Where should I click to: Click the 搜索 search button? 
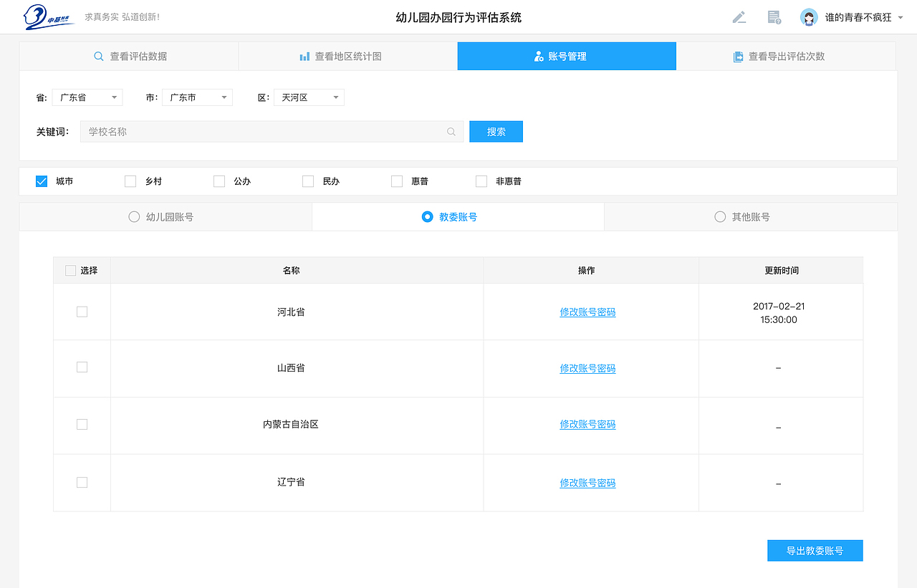tap(496, 131)
